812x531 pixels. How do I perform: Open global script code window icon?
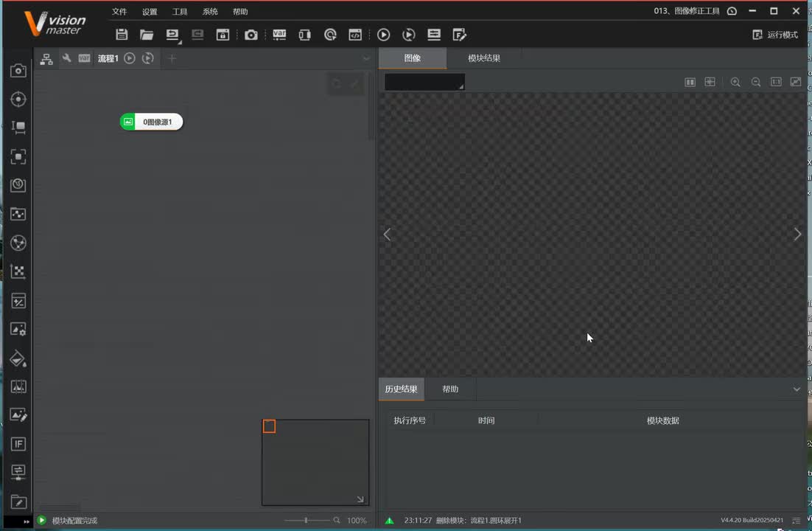[355, 35]
